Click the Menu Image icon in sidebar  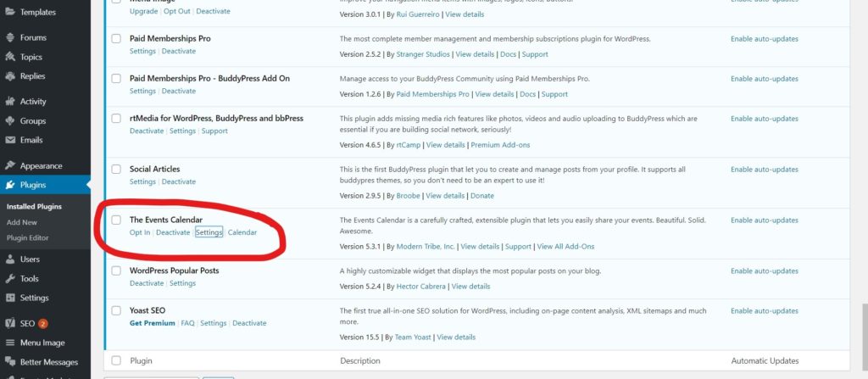pyautogui.click(x=10, y=343)
